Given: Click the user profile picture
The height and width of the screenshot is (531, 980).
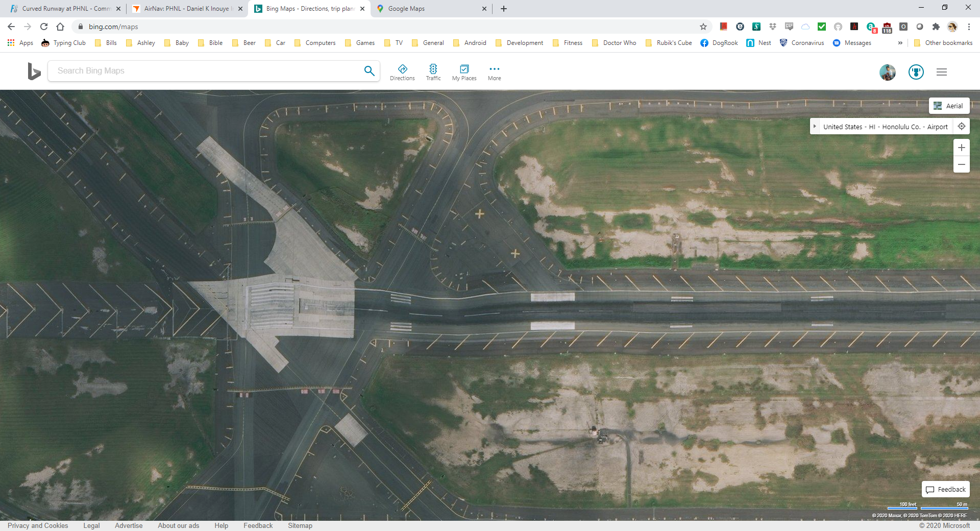Looking at the screenshot, I should point(888,72).
